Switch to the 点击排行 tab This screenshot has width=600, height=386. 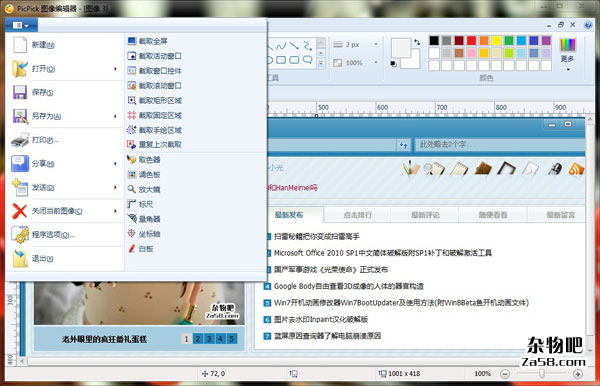point(357,215)
